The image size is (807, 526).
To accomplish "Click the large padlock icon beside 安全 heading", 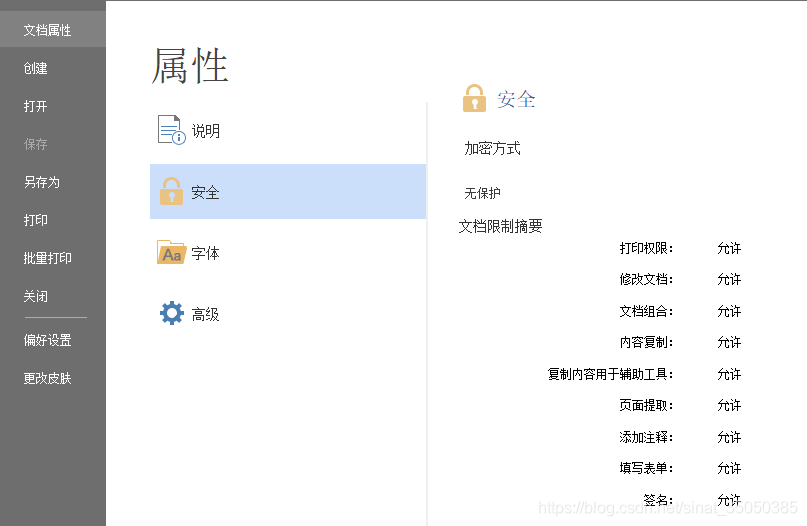I will click(x=474, y=98).
